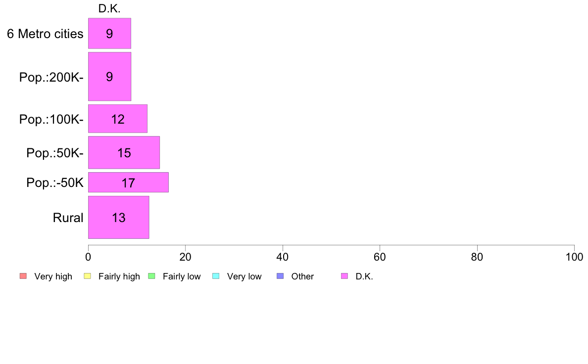Image resolution: width=588 pixels, height=364 pixels.
Task: Select the Pop.:50K- bar showing 15
Action: coord(124,152)
